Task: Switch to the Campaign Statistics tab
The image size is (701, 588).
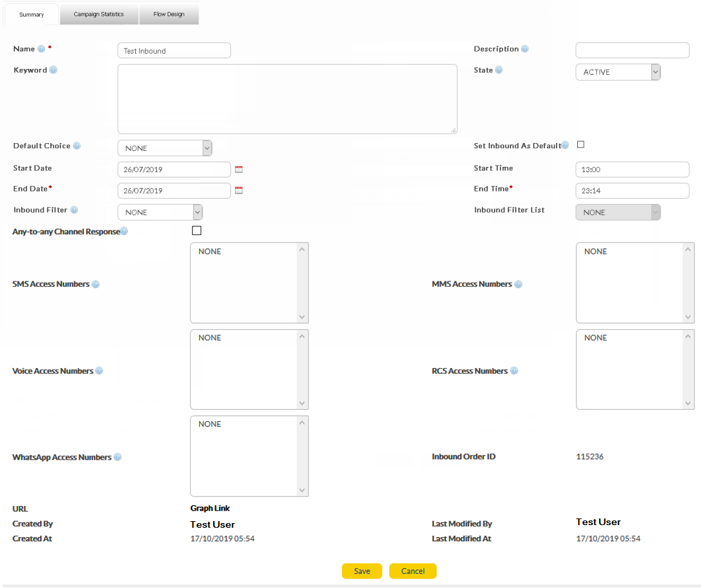Action: point(99,15)
